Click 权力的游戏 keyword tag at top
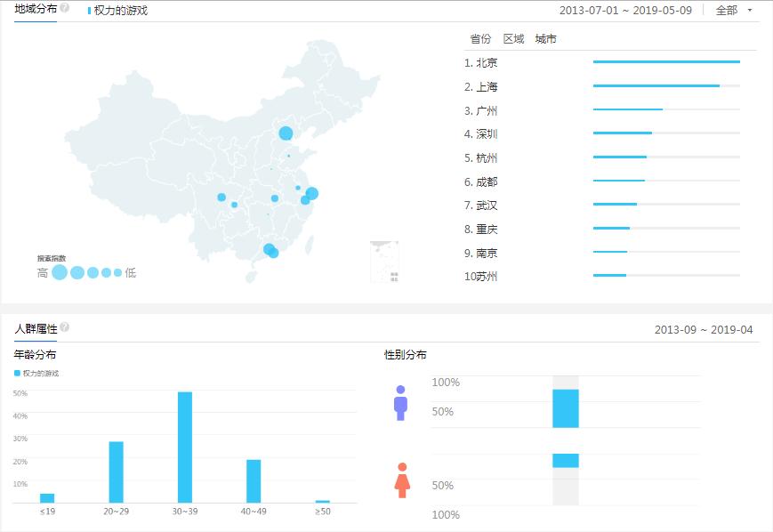Screen dimensions: 773x532 [117, 11]
